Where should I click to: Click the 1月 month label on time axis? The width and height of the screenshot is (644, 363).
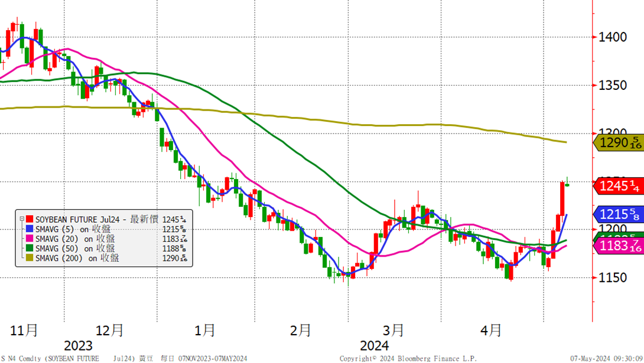(x=204, y=330)
